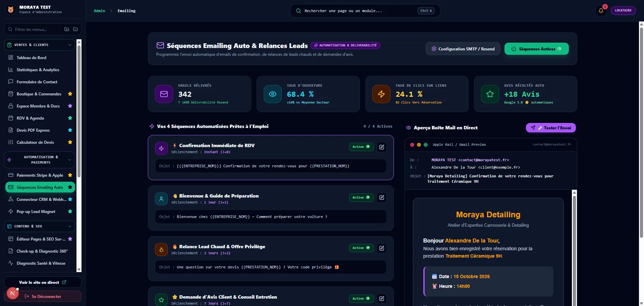The width and height of the screenshot is (644, 306).
Task: Click the '4 / 4 Actives' counter
Action: (x=378, y=126)
